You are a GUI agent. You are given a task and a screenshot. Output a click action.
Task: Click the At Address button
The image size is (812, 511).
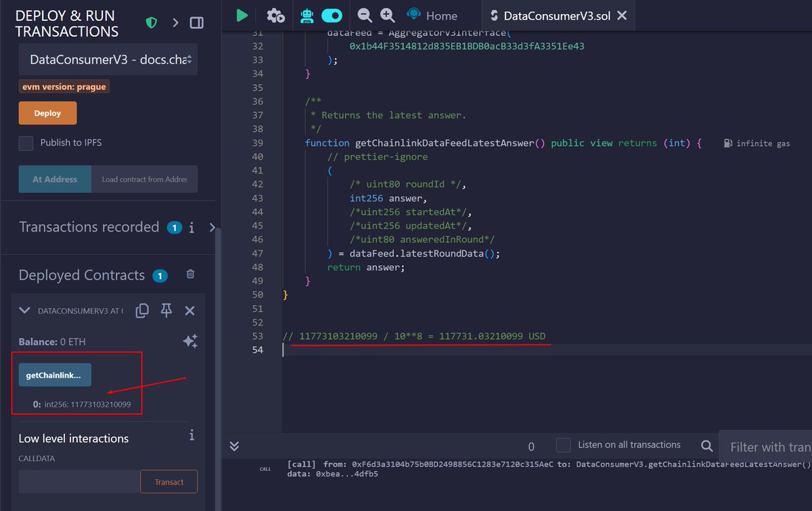tap(55, 179)
